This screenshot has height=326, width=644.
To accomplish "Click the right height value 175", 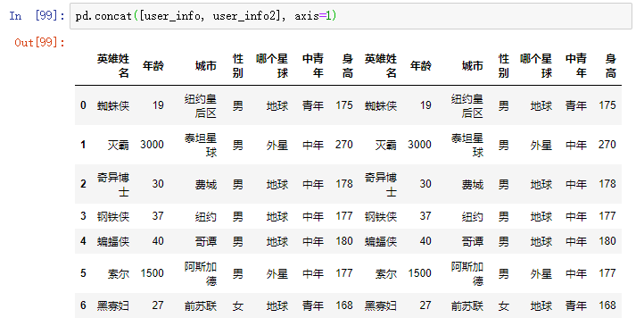I will (x=607, y=105).
